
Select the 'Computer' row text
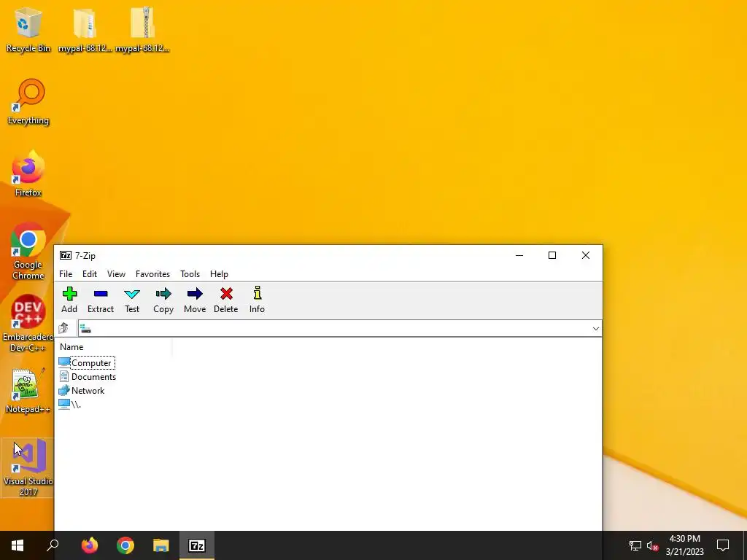91,363
